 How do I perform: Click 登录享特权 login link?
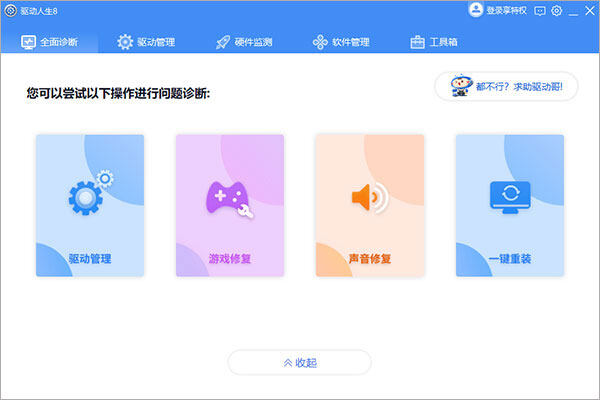tap(506, 11)
